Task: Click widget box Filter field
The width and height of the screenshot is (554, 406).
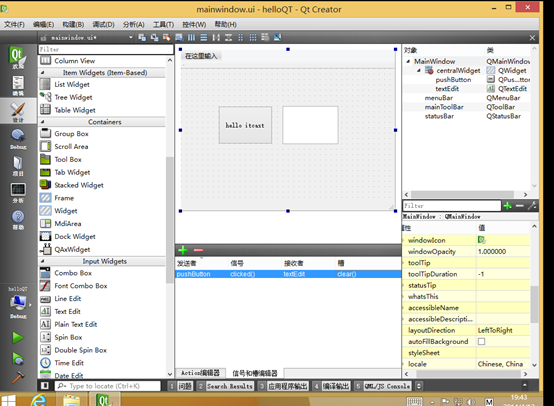Action: pos(105,49)
